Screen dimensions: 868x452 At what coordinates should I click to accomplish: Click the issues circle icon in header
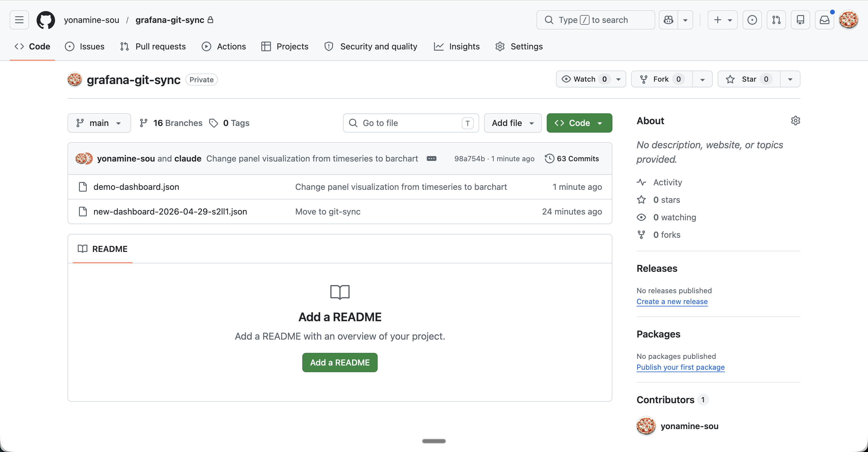752,20
